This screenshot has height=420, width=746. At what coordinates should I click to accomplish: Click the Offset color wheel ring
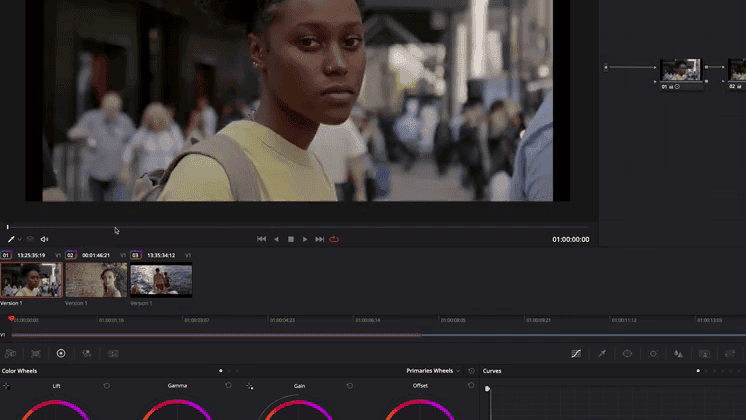[x=420, y=403]
